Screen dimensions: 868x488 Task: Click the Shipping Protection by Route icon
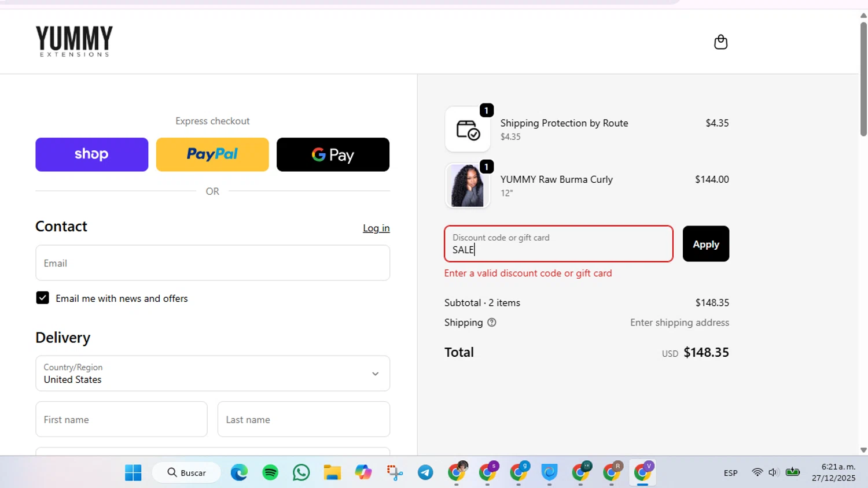tap(468, 130)
